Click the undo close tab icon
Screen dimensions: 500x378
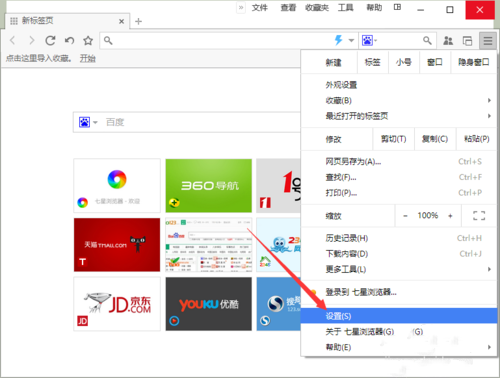point(69,41)
